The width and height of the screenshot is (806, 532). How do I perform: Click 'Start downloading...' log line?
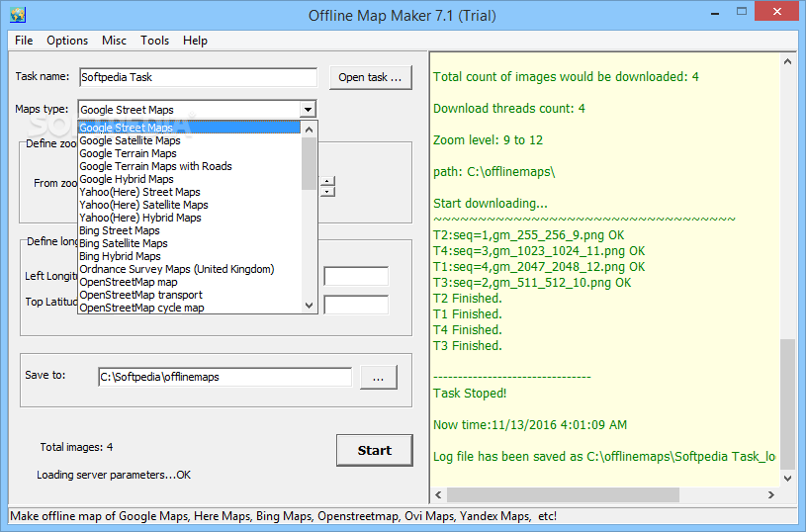pyautogui.click(x=491, y=204)
